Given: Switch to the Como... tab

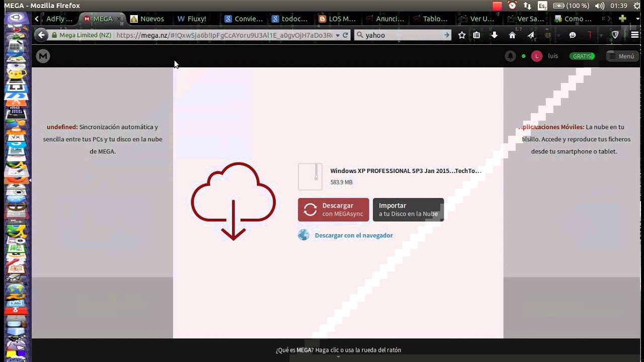Looking at the screenshot, I should (573, 19).
